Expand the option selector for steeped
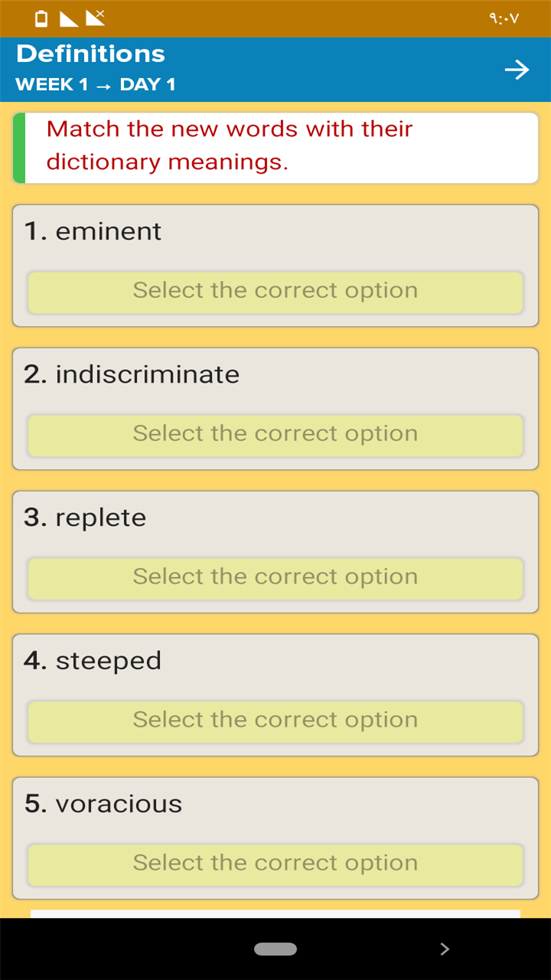 275,721
